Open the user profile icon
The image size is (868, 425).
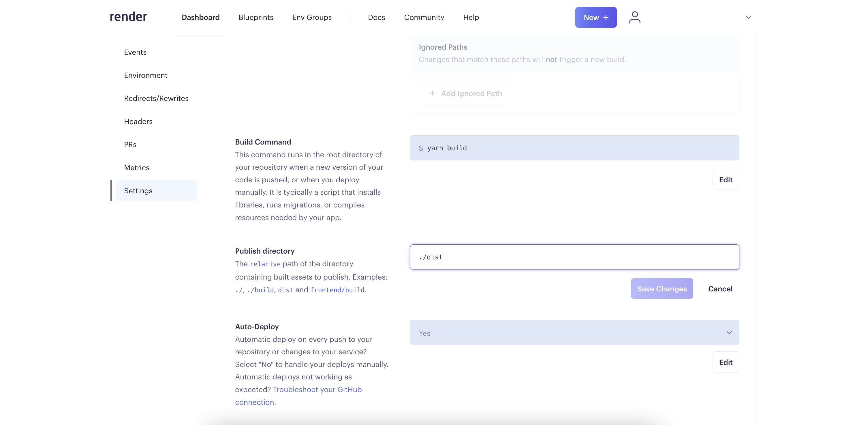pyautogui.click(x=634, y=17)
